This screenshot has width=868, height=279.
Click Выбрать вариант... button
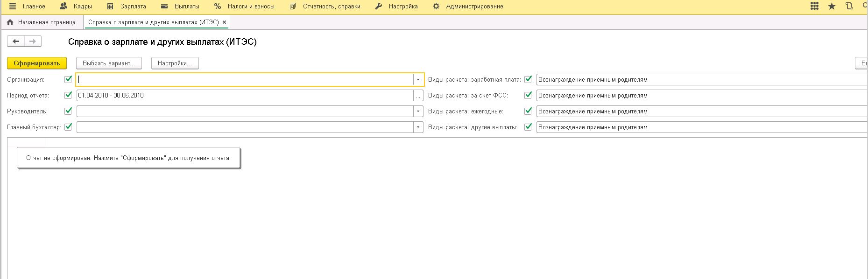109,63
